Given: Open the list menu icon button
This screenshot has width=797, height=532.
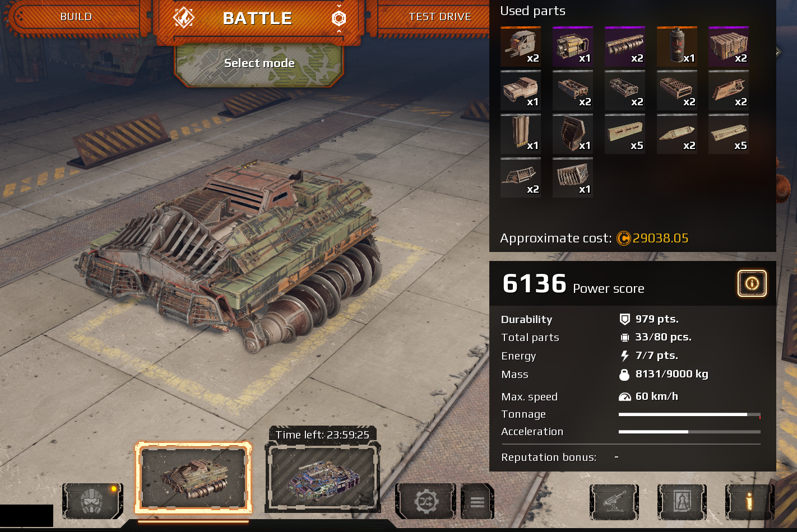Looking at the screenshot, I should pyautogui.click(x=478, y=501).
